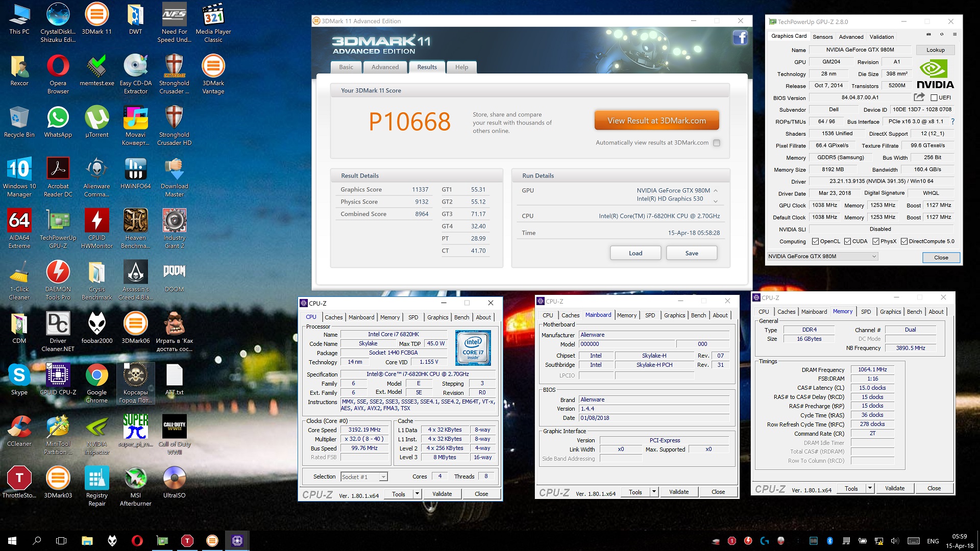Open Tools dropdown arrow in CPU-Z CPU window
Viewport: 980px width, 551px height.
[x=417, y=494]
